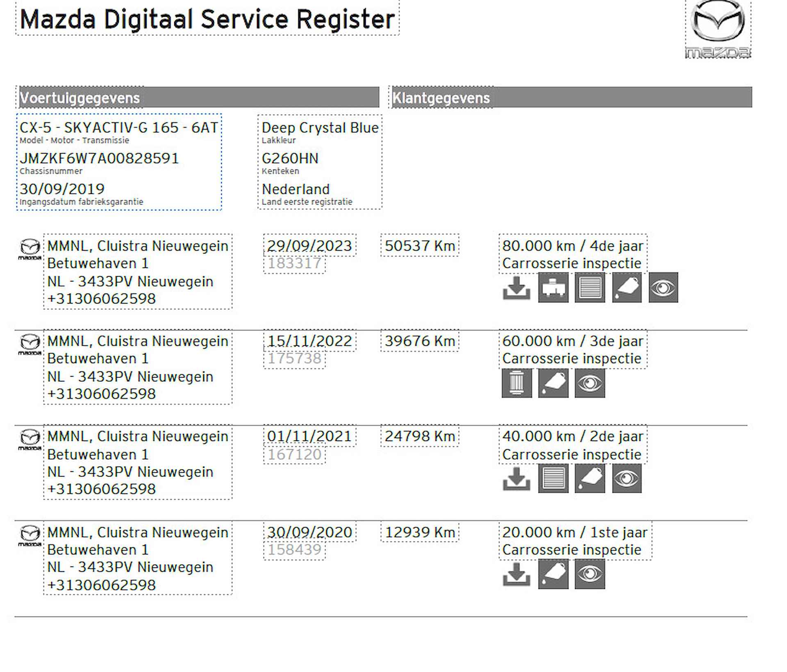Click the small Mazda logo beside the 30/09/2020 entry
Screen dimensions: 787x672
click(x=30, y=535)
